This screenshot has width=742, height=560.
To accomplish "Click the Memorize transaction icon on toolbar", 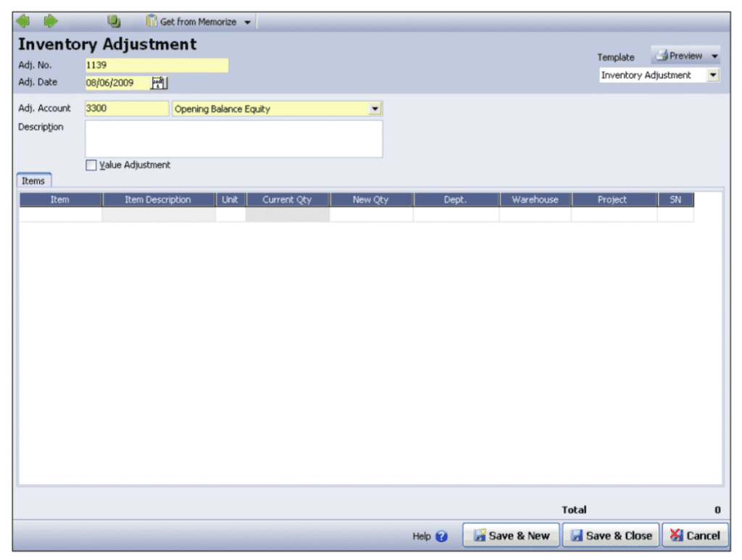I will click(114, 21).
